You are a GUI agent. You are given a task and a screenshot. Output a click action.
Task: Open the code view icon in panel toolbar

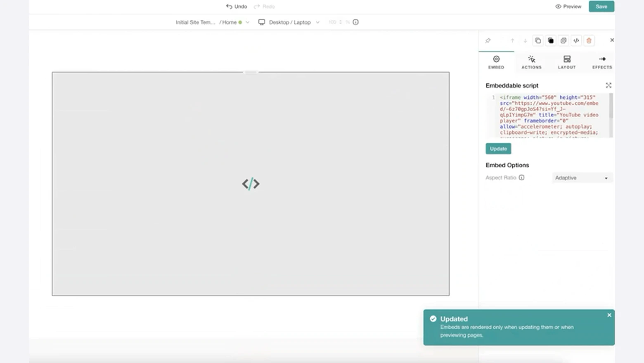576,40
